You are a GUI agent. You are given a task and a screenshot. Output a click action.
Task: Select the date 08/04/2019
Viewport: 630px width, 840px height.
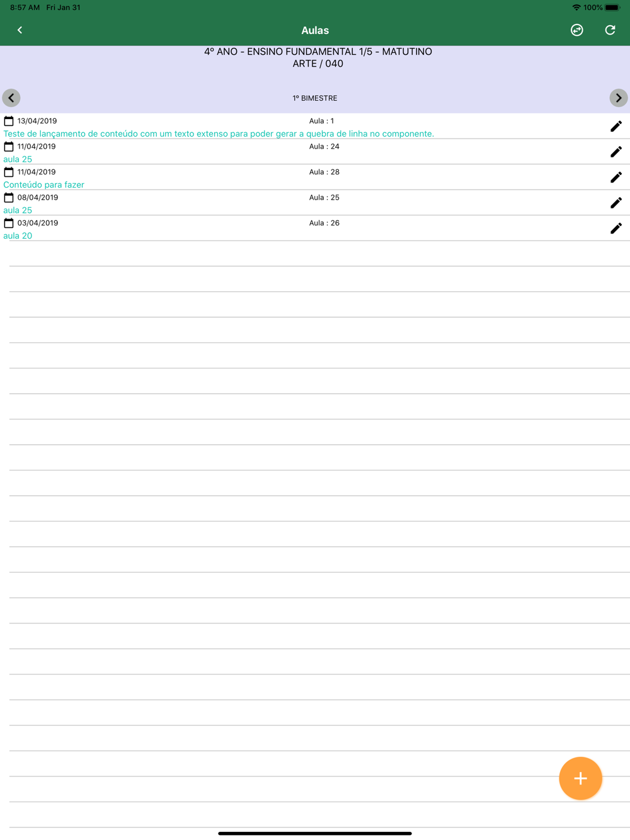coord(38,197)
